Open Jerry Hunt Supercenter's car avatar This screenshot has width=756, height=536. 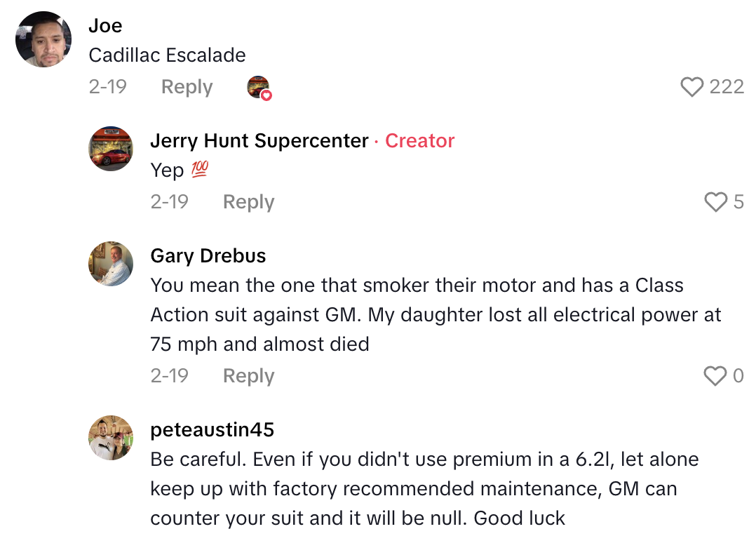[110, 149]
